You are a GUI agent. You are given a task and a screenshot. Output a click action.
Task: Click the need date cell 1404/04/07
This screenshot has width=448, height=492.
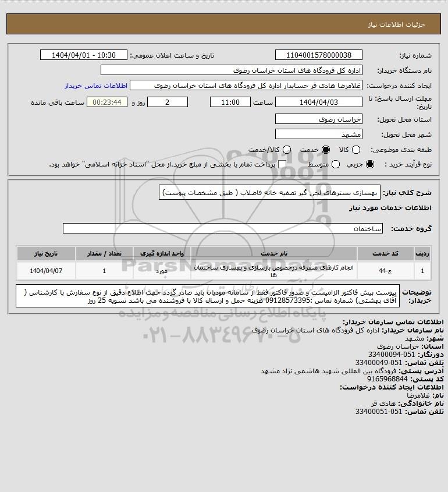(46, 271)
